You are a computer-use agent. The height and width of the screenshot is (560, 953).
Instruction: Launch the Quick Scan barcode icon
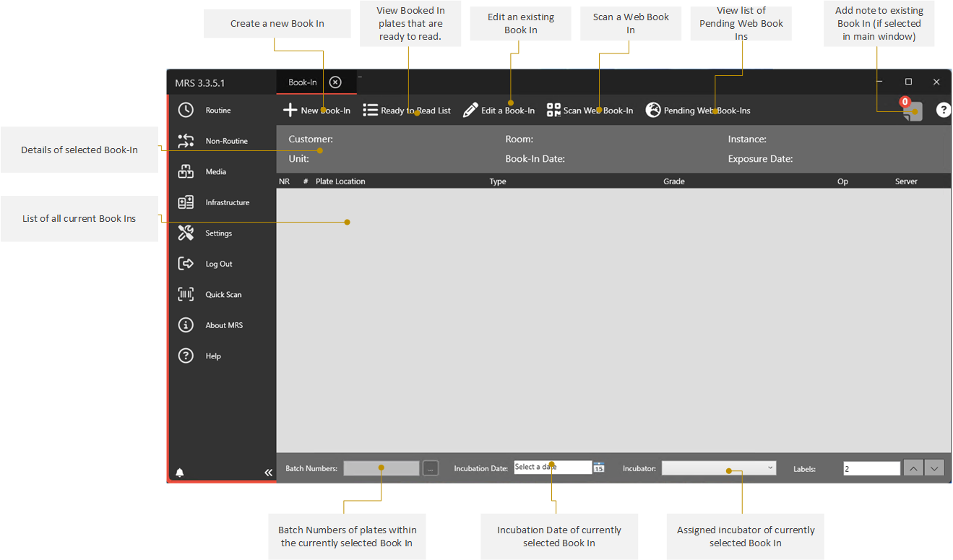(186, 294)
